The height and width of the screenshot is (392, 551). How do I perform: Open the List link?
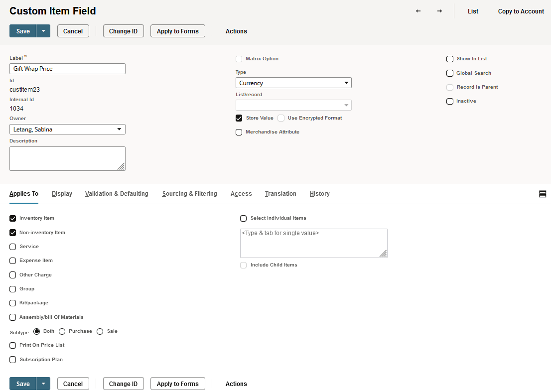(x=473, y=11)
